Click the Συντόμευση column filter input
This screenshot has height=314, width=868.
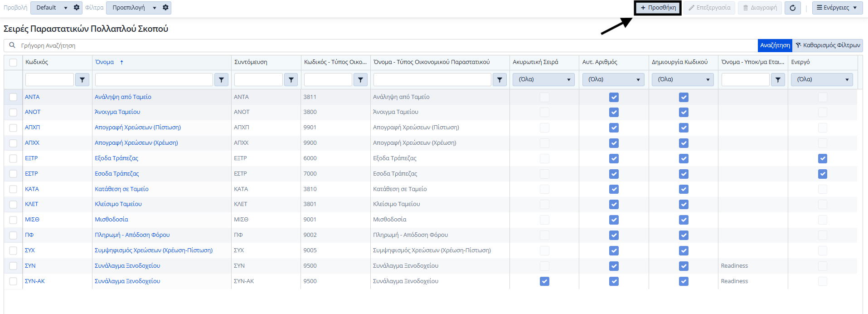click(x=258, y=80)
